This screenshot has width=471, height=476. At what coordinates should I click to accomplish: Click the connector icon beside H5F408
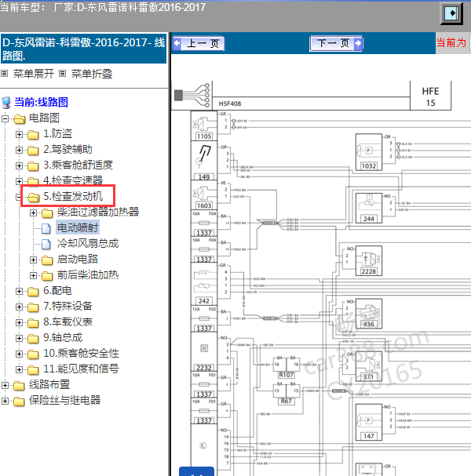coord(192,96)
